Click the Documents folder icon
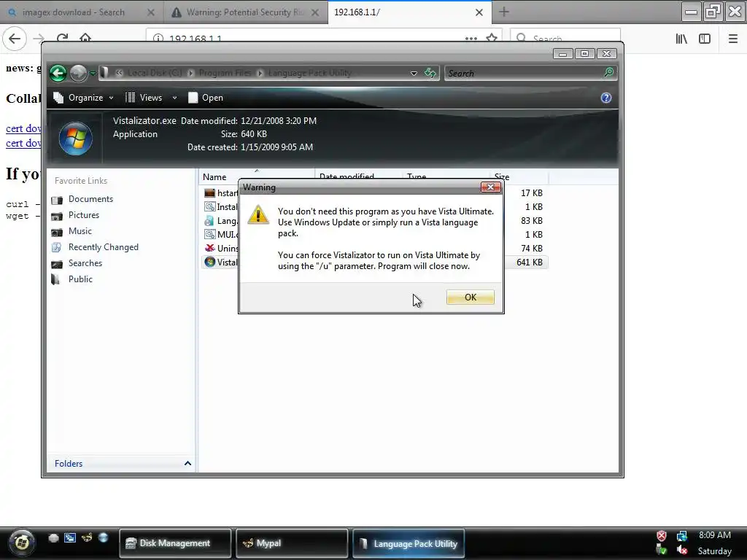747x560 pixels. pos(57,200)
